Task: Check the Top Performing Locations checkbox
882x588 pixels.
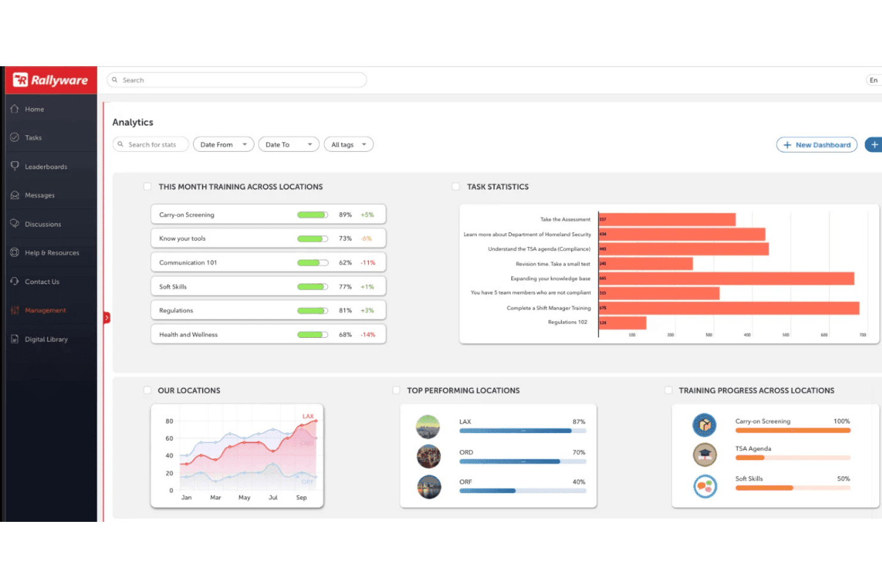Action: (x=396, y=390)
